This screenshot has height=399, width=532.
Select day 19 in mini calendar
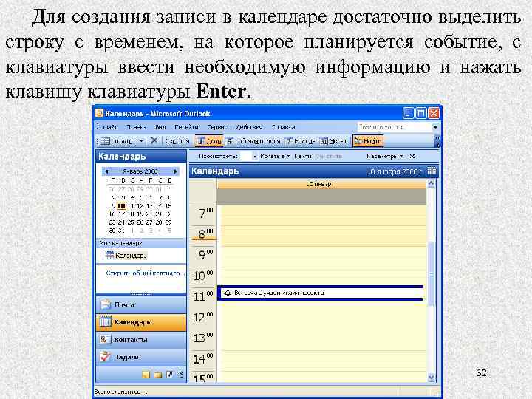(140, 214)
